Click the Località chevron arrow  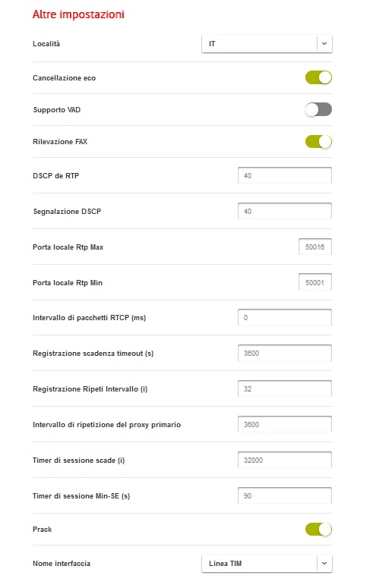324,44
